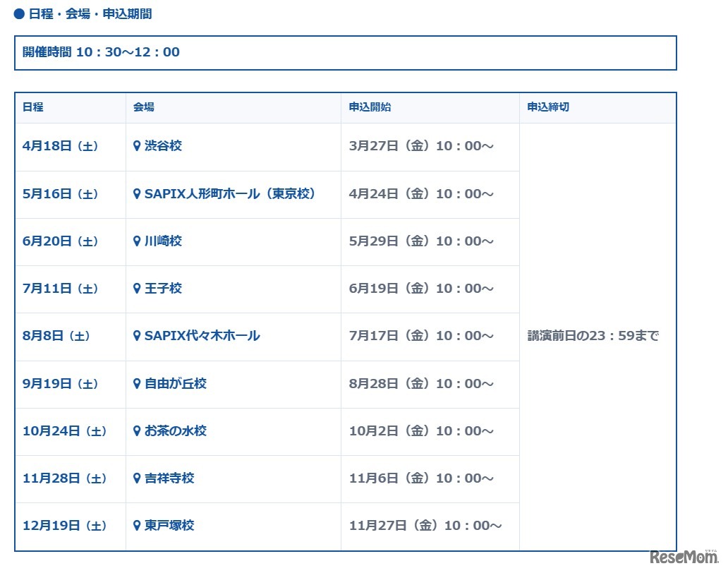Click the map pin next to SAPIX人形町ホール

138,194
